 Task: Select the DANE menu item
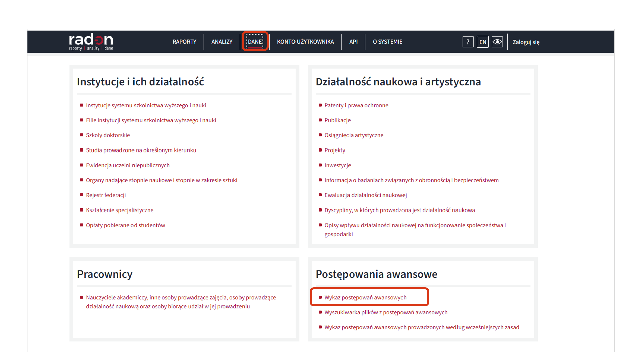[x=255, y=42]
